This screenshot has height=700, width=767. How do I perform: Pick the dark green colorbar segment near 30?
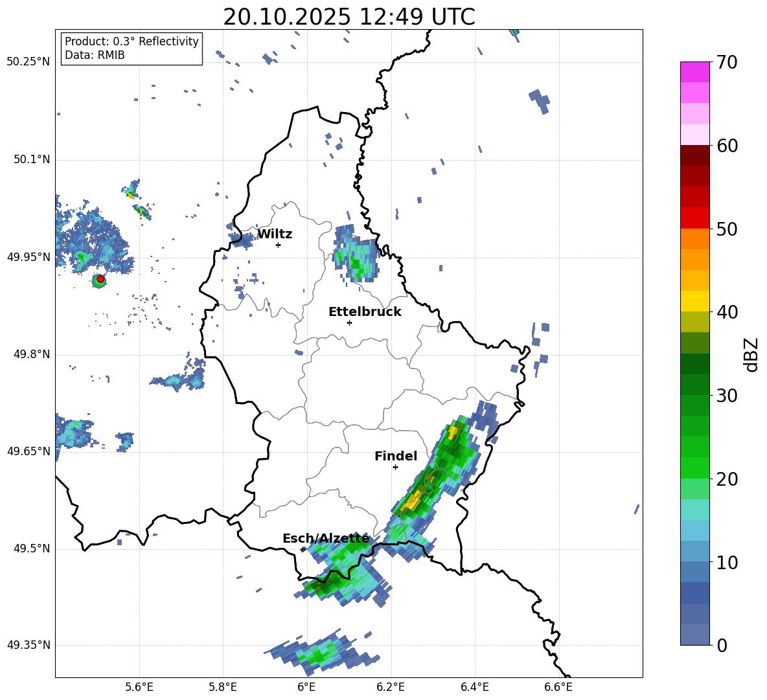click(694, 385)
